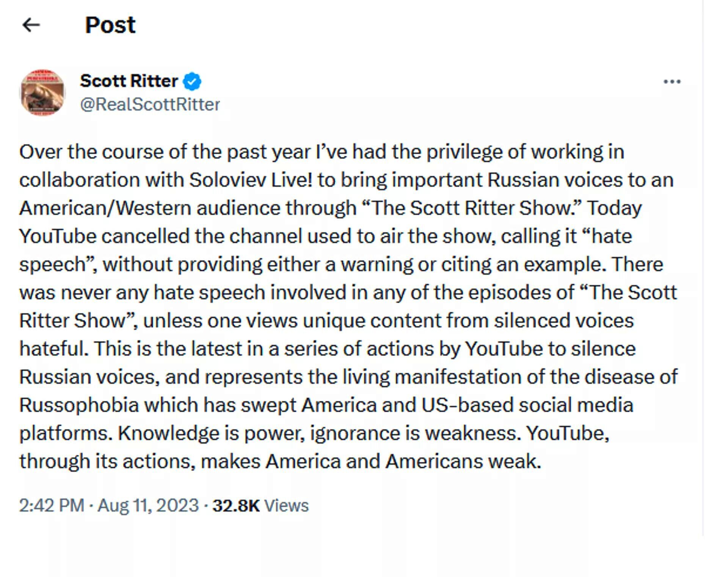Open the 2:42 PM timestamp link
This screenshot has width=728, height=577.
click(x=52, y=505)
